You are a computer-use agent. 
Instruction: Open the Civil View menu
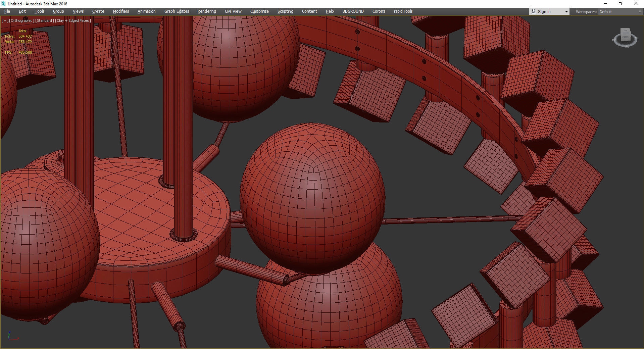pos(233,11)
